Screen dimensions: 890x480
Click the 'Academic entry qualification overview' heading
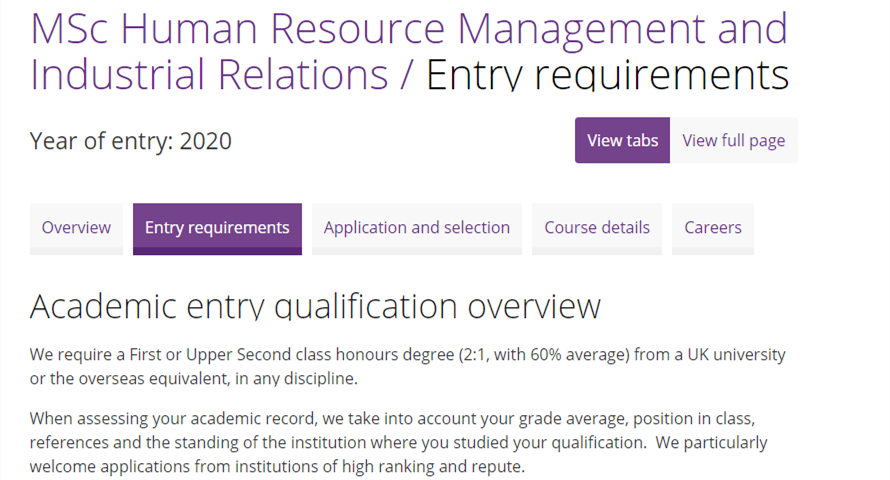click(315, 306)
